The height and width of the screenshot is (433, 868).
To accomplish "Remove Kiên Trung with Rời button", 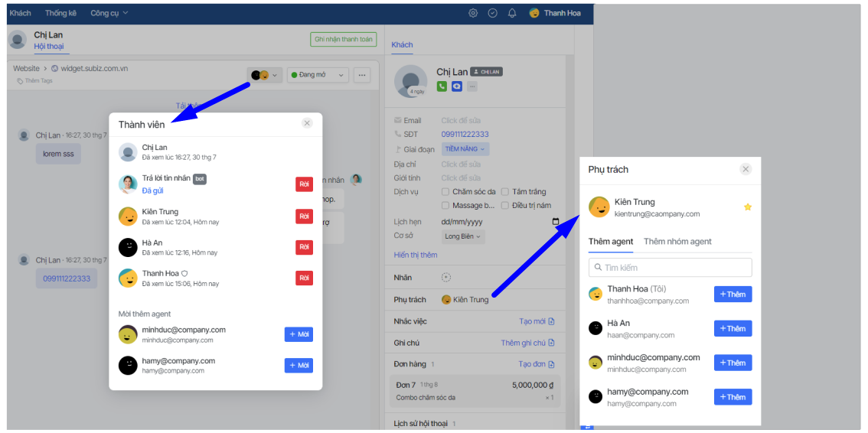I will tap(304, 216).
